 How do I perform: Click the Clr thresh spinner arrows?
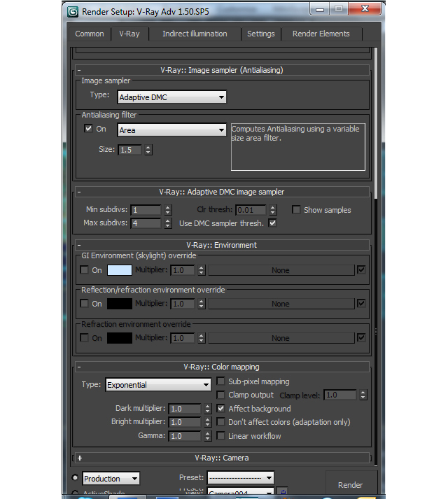click(272, 210)
